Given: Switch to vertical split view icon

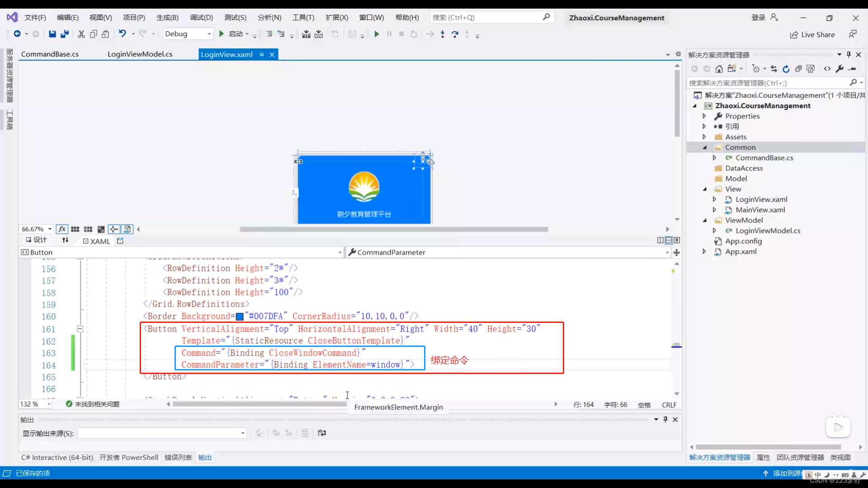Looking at the screenshot, I should 660,240.
